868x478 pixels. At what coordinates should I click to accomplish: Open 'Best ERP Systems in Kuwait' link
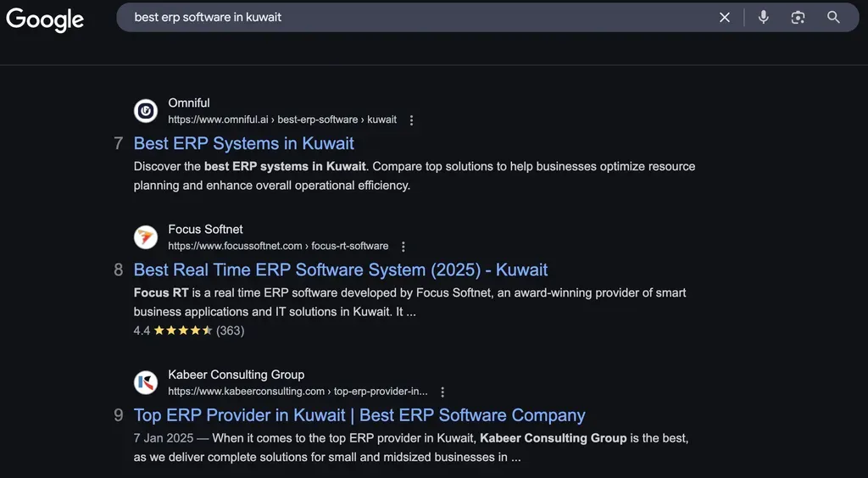(x=243, y=143)
